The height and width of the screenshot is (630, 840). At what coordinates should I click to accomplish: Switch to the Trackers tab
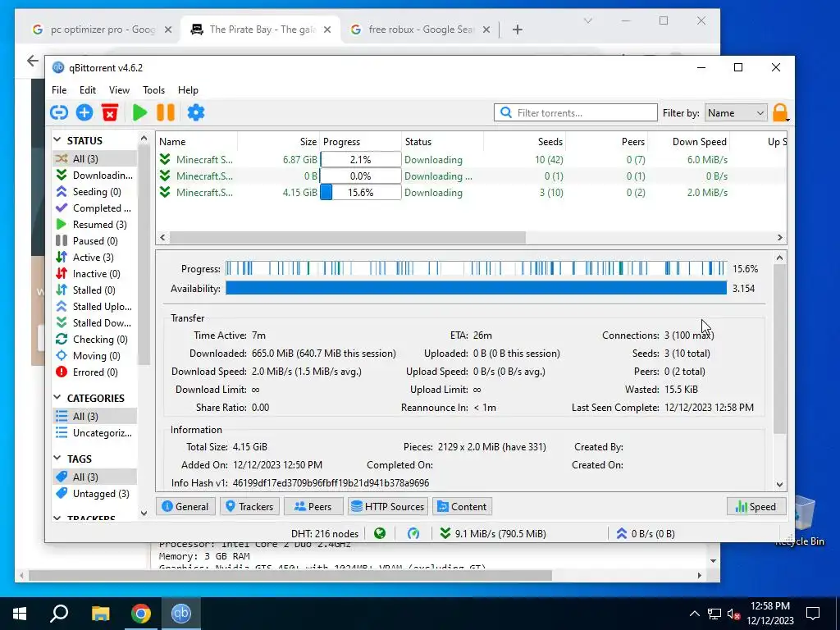(x=249, y=507)
